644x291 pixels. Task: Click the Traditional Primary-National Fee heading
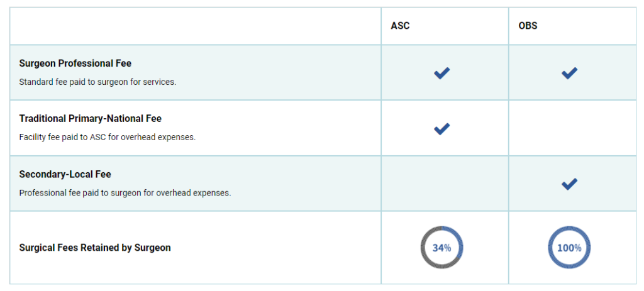(91, 119)
